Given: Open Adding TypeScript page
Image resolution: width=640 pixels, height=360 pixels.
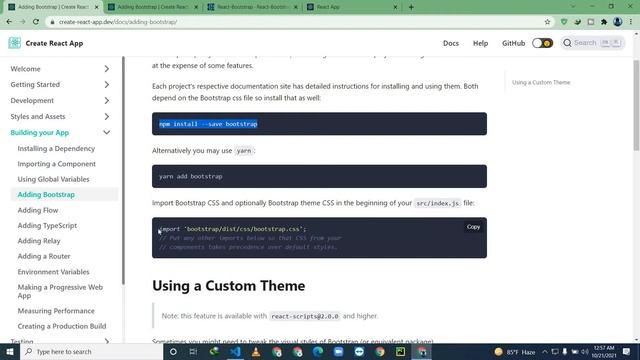Looking at the screenshot, I should pyautogui.click(x=47, y=225).
